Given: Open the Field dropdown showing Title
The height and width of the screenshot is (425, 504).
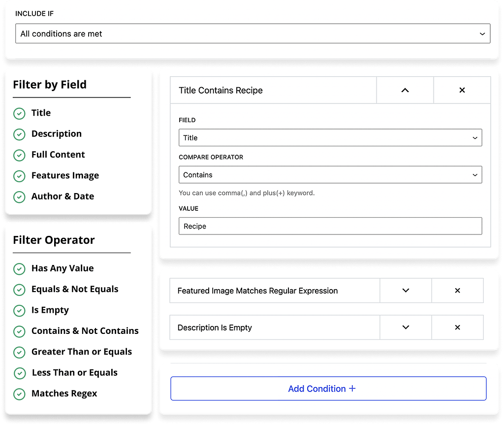Looking at the screenshot, I should click(x=330, y=138).
